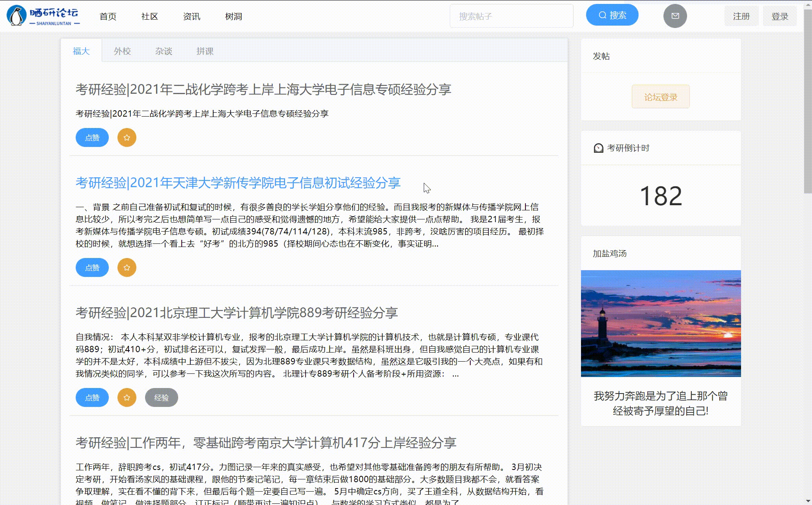The image size is (812, 505).
Task: Switch to the 拼课 tab
Action: coord(205,51)
